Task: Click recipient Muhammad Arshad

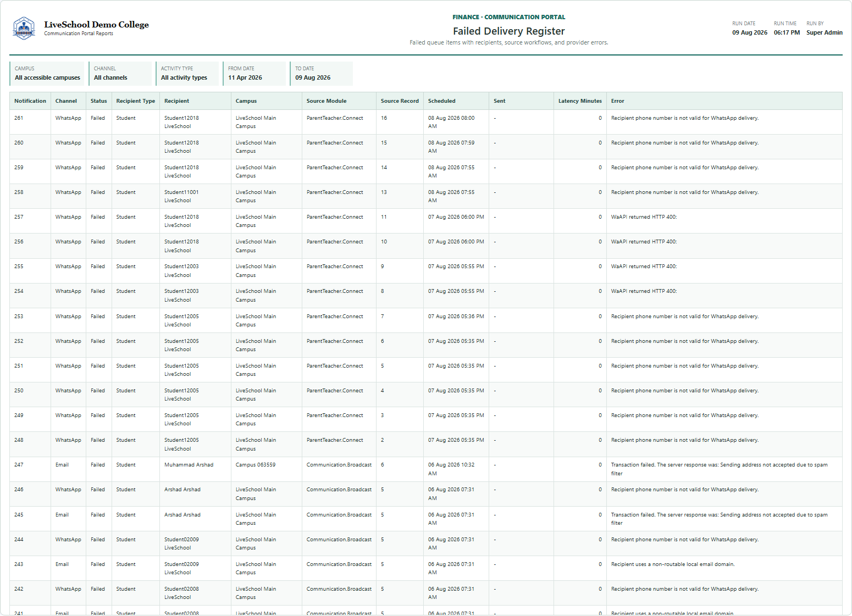Action: point(189,465)
